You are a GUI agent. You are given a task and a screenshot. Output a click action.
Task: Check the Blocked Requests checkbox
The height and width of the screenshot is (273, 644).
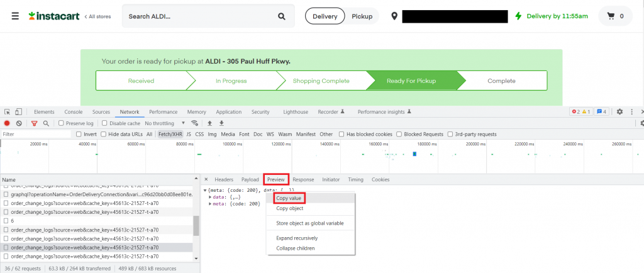pos(399,134)
